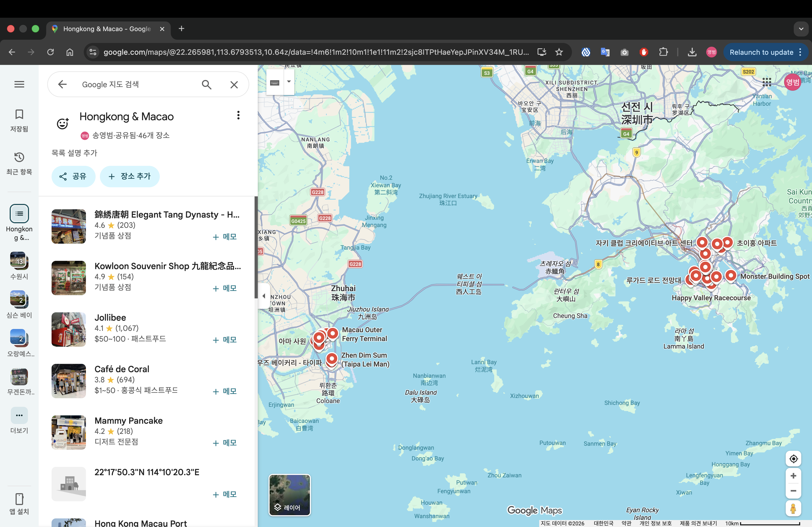Image resolution: width=812 pixels, height=527 pixels.
Task: Open the Saved (저장됨) bookmark icon
Action: coord(19,115)
